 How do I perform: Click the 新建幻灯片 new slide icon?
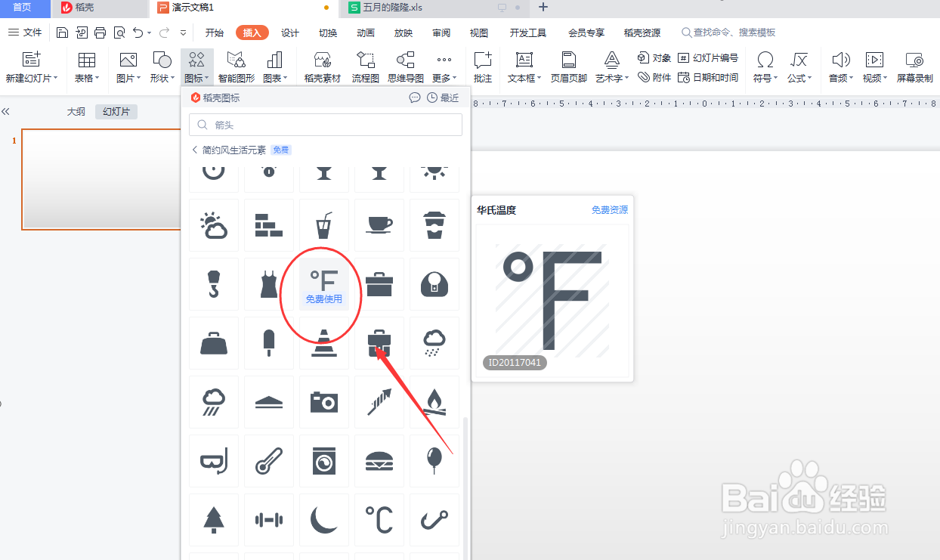(x=31, y=60)
